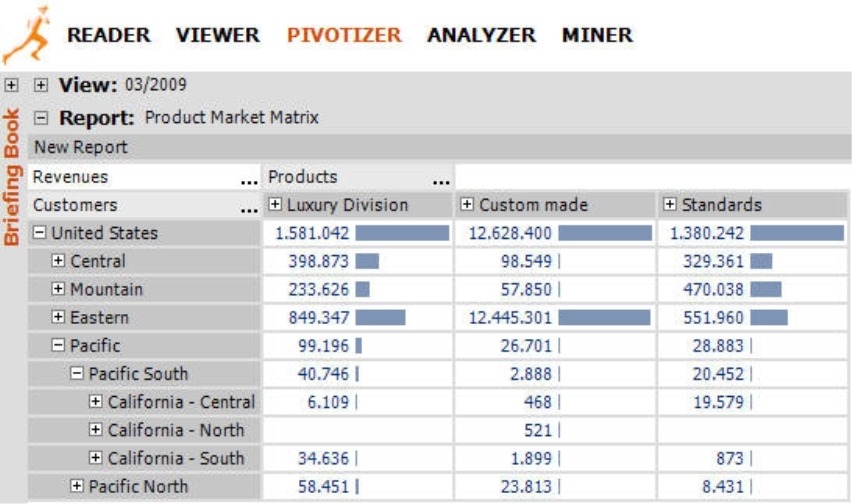Select the MINER mode tab
The image size is (852, 504).
597,35
